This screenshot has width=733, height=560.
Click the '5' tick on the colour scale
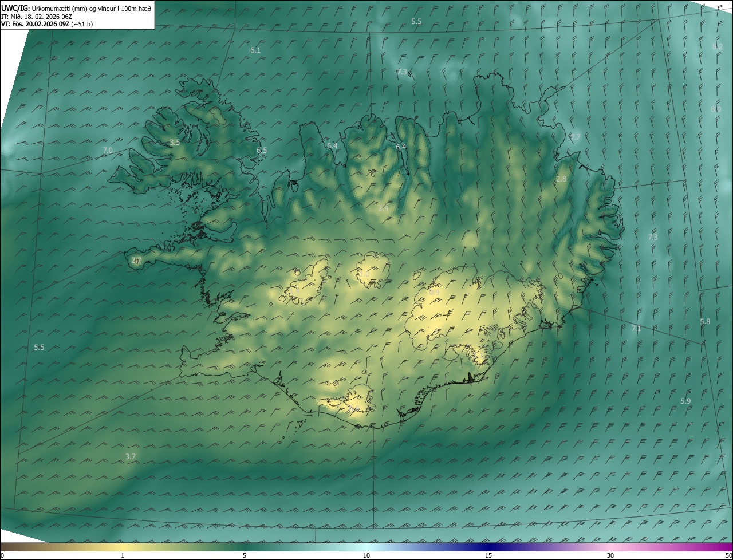pos(245,555)
